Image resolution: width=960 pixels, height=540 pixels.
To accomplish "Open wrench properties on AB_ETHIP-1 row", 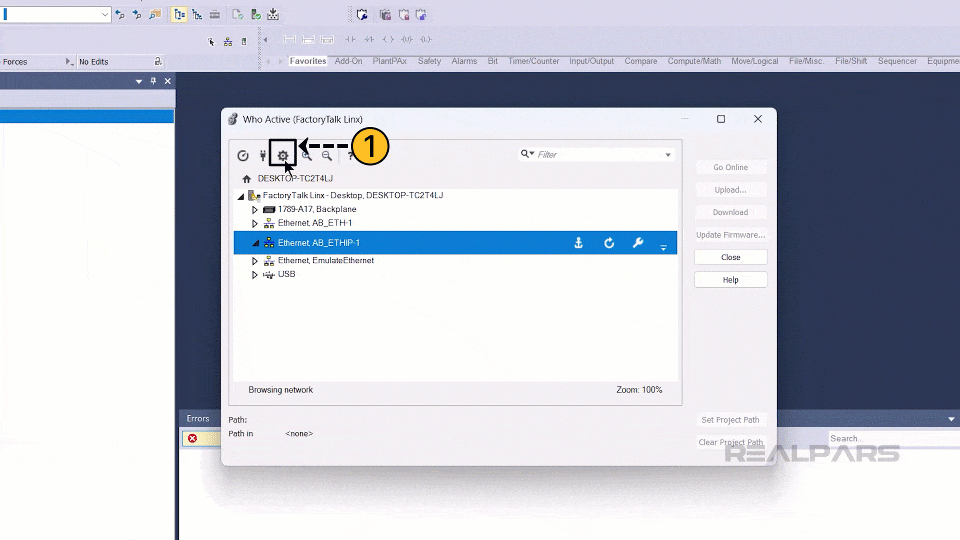I will [638, 243].
